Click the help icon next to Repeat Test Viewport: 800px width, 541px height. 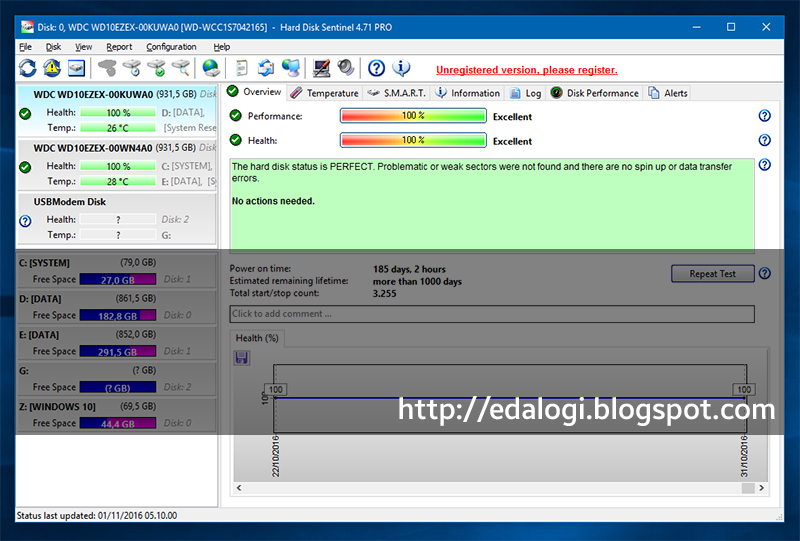764,273
